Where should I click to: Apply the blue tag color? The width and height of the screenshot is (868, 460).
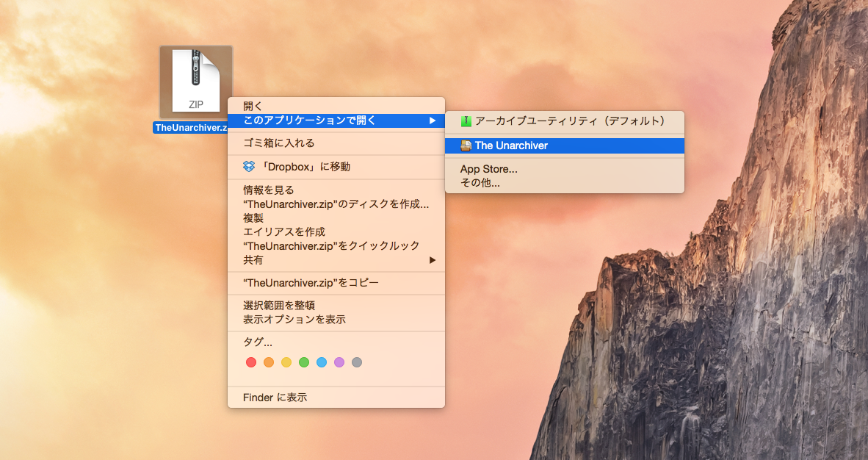(322, 362)
